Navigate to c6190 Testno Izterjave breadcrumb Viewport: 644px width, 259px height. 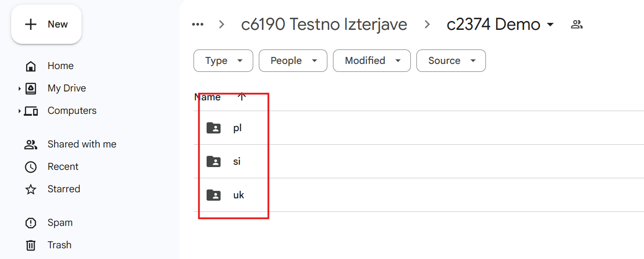click(x=324, y=24)
